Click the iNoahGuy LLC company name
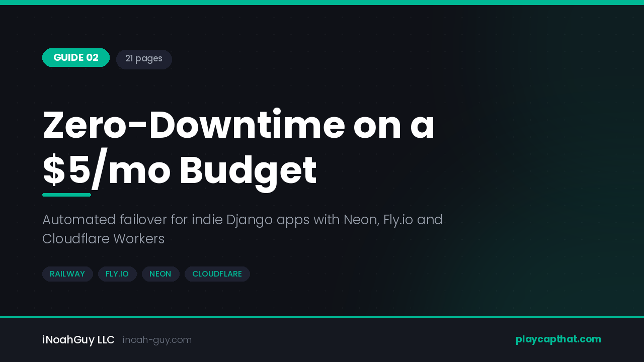 (x=78, y=340)
